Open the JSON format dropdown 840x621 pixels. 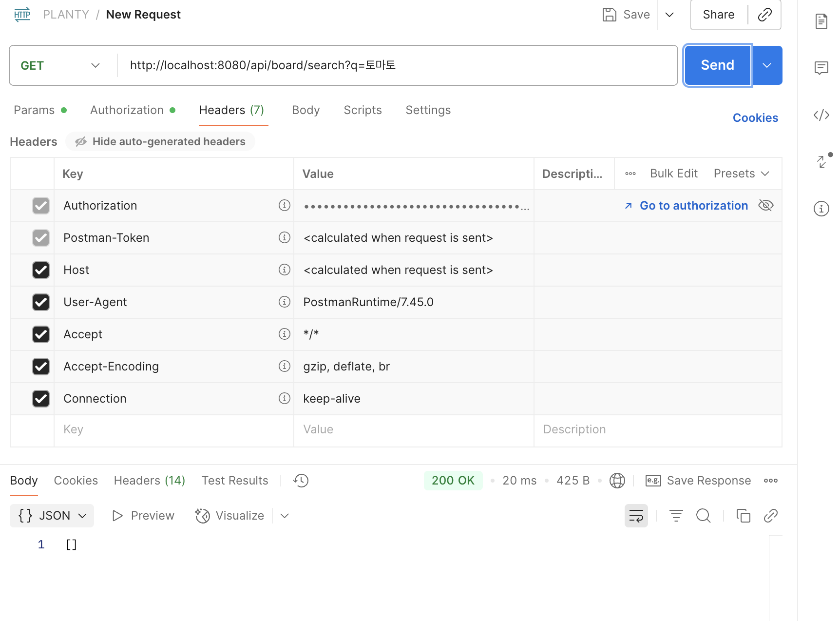point(52,516)
